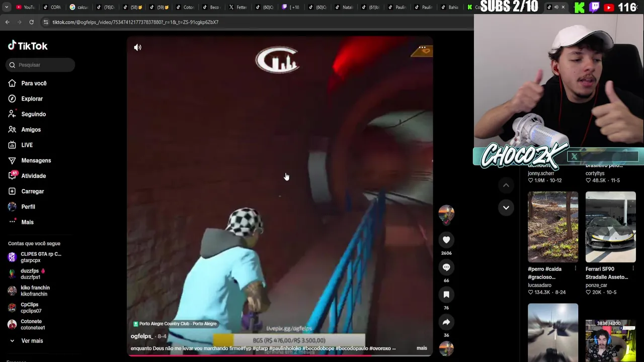Viewport: 644px width, 362px height.
Task: View site information icon in address bar
Action: (x=46, y=22)
